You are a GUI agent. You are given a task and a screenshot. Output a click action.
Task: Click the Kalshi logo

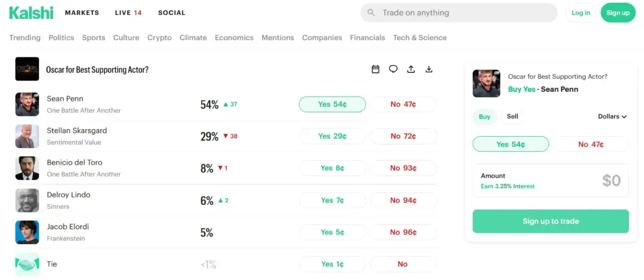[31, 13]
